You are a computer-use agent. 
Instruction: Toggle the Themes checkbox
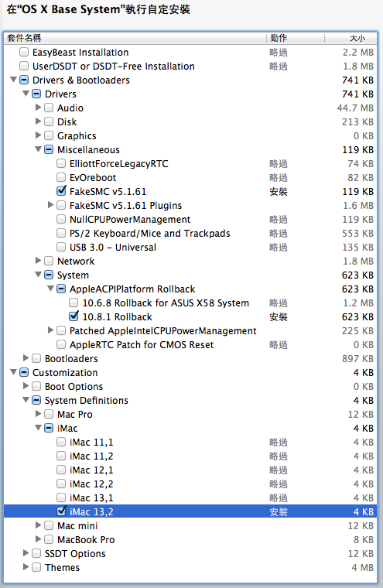coord(36,567)
